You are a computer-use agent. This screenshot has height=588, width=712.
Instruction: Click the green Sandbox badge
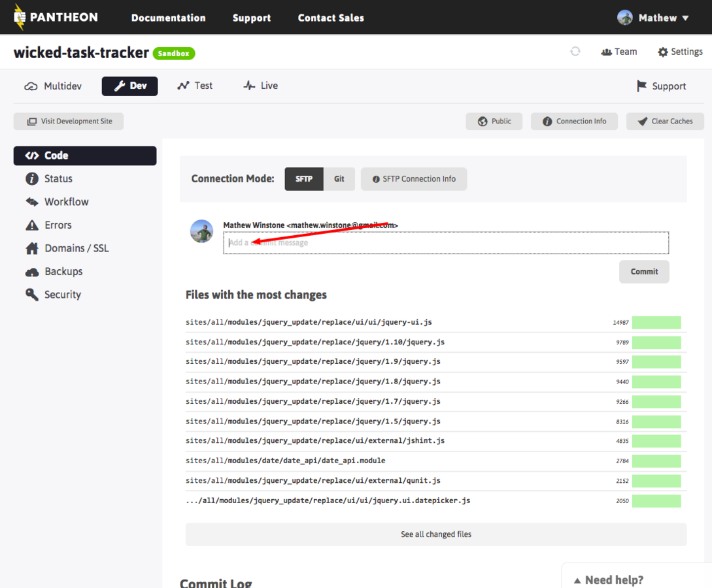click(x=174, y=54)
